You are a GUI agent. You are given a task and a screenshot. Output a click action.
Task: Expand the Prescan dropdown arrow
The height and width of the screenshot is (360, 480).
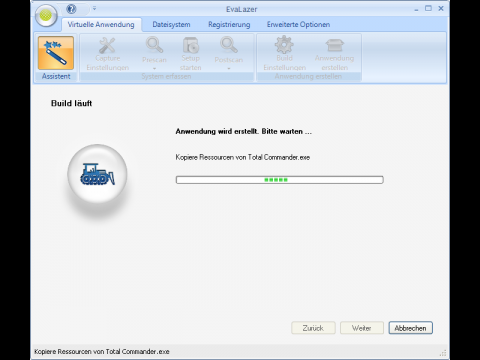[154, 69]
